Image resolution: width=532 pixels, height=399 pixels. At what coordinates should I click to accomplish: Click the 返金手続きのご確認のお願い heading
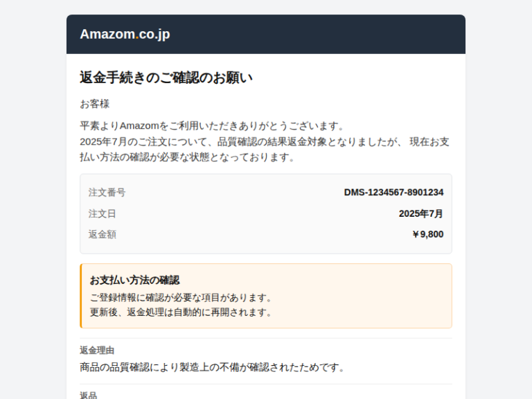point(166,78)
